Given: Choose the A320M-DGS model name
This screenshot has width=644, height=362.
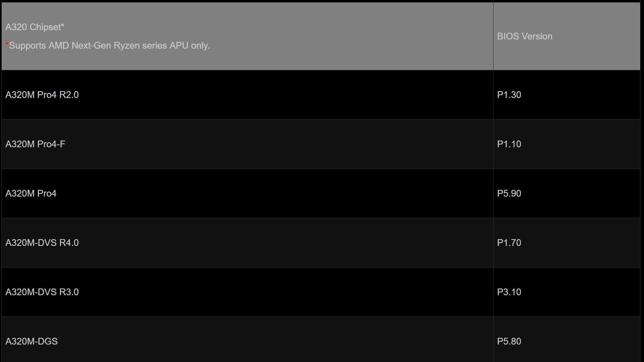Looking at the screenshot, I should coord(31,341).
